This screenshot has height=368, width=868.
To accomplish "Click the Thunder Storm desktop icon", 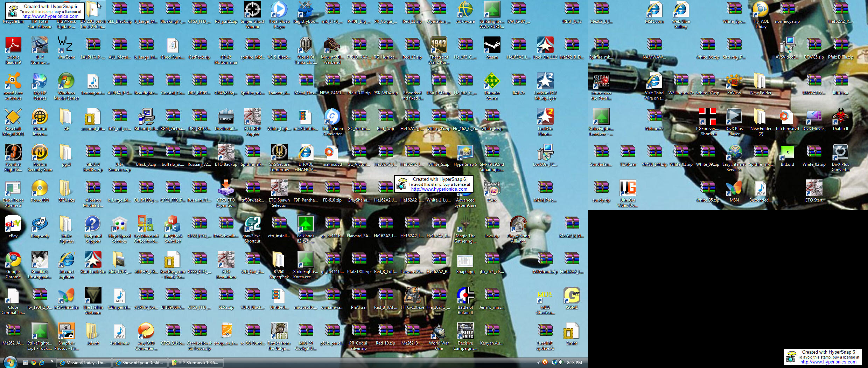I will 492,87.
